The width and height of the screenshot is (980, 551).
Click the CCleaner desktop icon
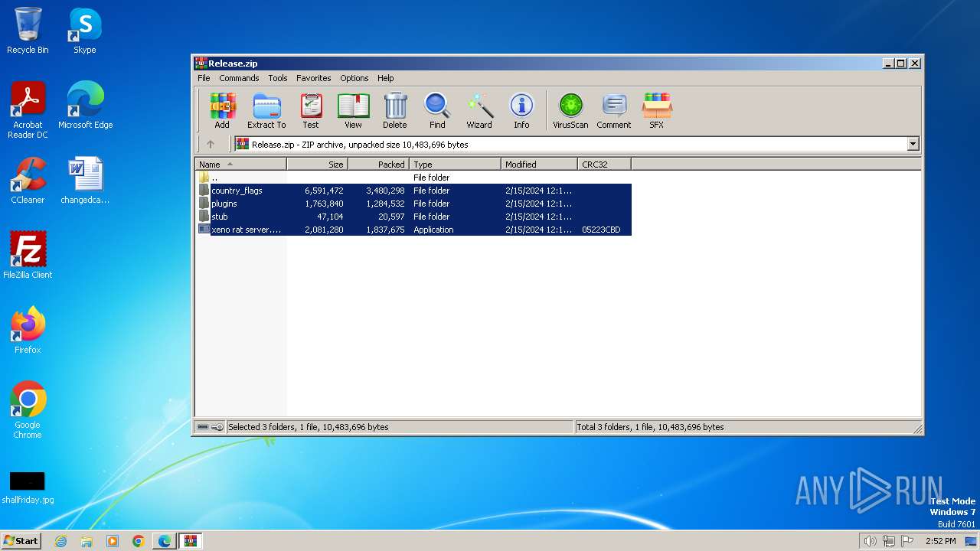point(28,181)
